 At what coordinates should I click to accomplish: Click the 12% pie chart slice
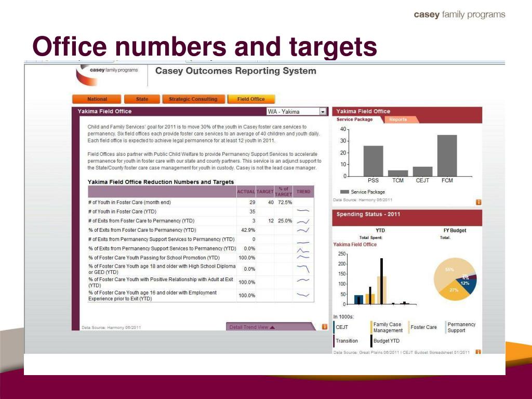(x=468, y=285)
